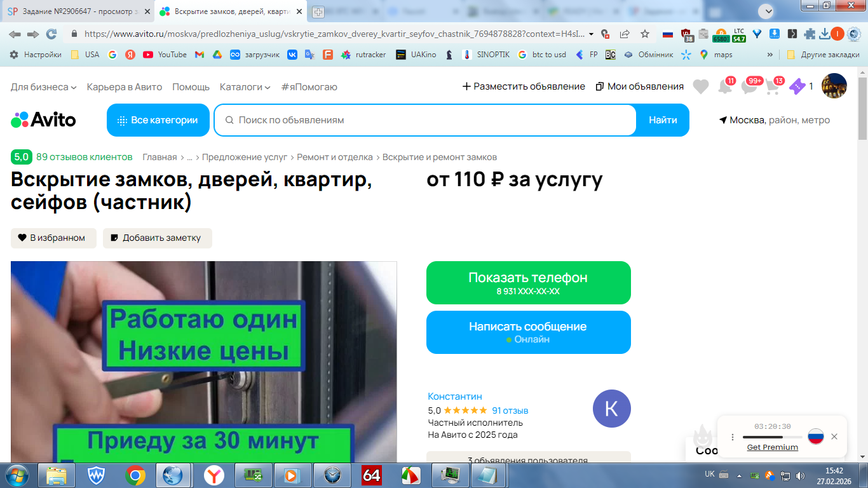Screen dimensions: 868x488
Task: Click Разместить объявление
Action: pyautogui.click(x=524, y=86)
